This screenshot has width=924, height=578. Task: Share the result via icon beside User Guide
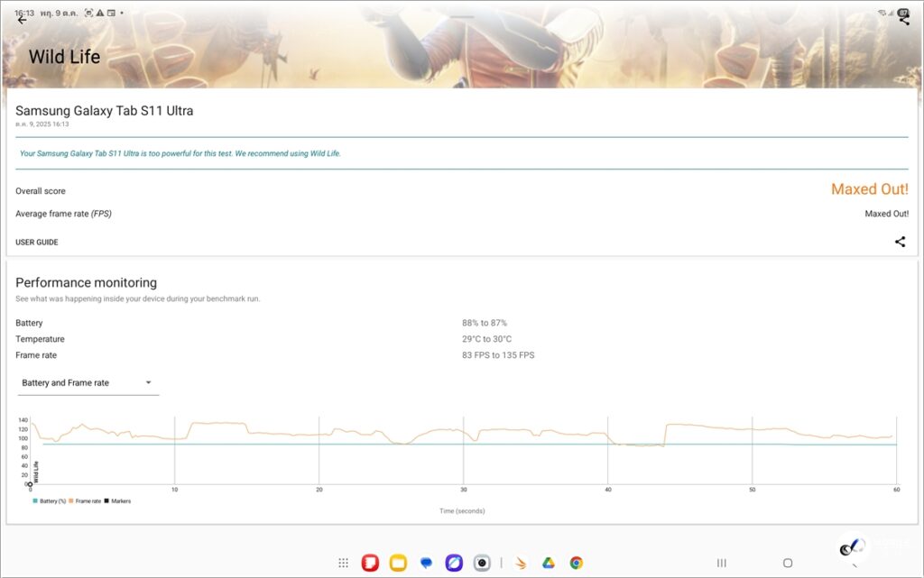900,242
